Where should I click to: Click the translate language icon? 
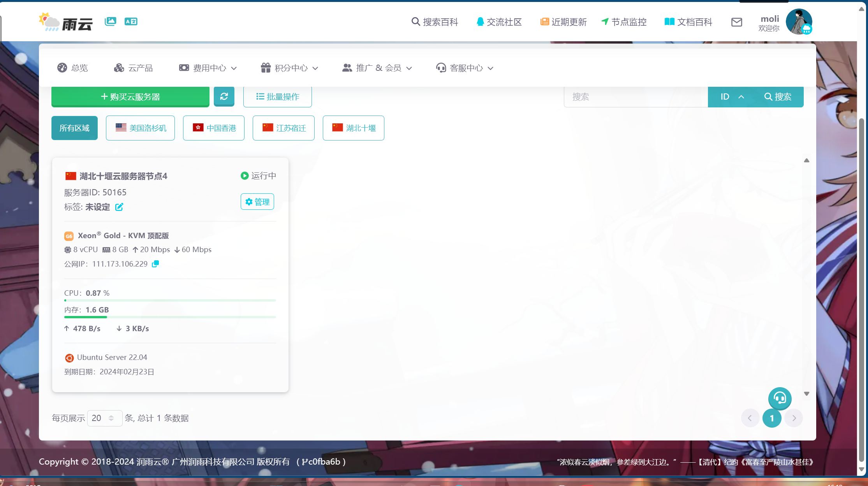tap(131, 21)
